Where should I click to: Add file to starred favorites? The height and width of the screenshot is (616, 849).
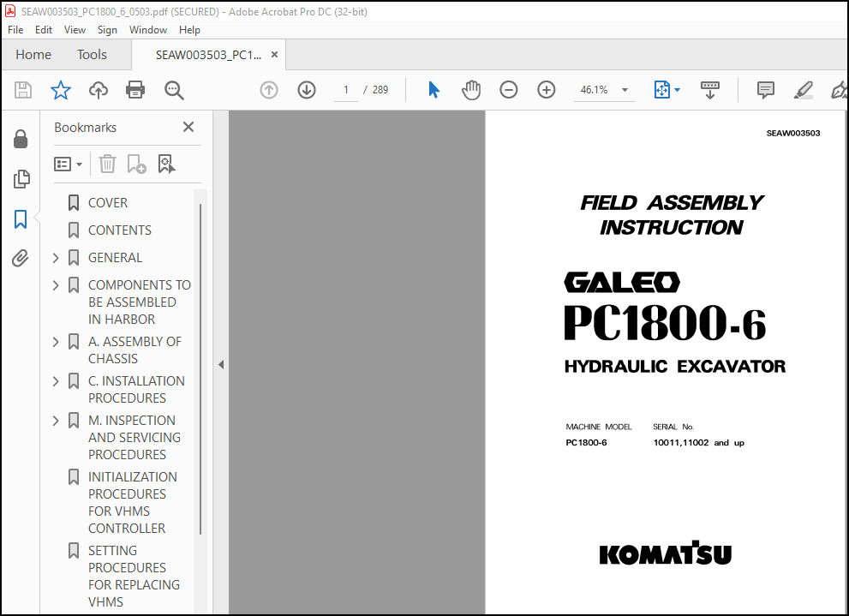61,90
